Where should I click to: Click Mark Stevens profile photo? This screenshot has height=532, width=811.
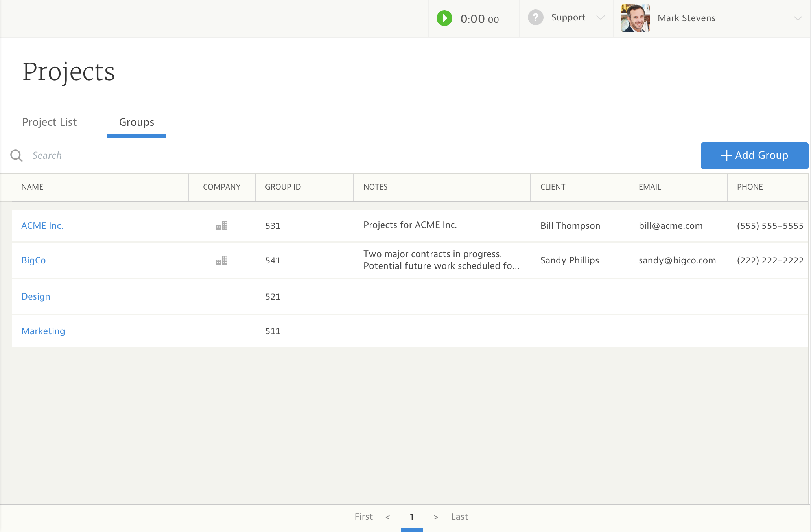tap(635, 18)
